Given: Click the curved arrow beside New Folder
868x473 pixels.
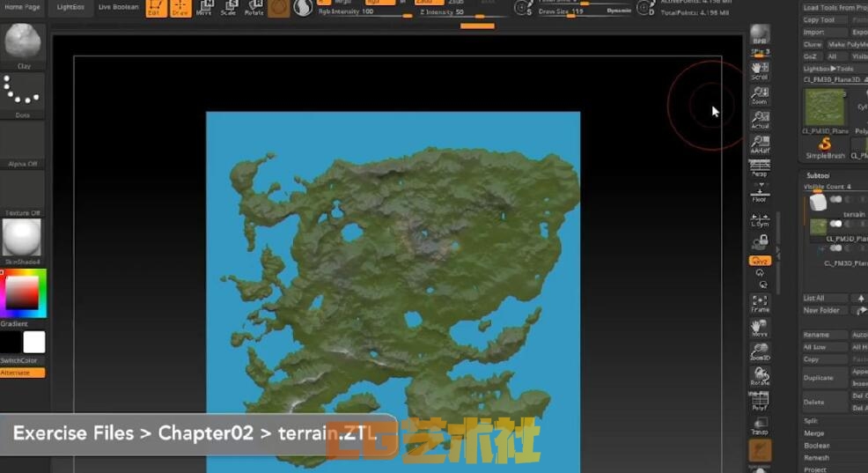Looking at the screenshot, I should pos(861,310).
